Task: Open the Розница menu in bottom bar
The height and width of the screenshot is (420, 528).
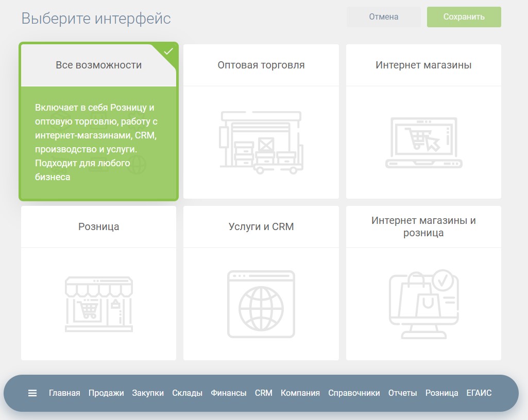Action: [x=441, y=393]
